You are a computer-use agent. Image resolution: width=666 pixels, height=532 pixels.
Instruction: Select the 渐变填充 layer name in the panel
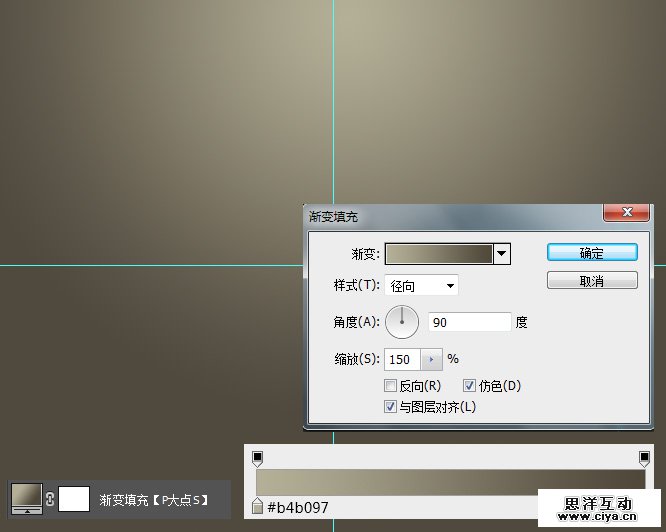click(x=154, y=499)
